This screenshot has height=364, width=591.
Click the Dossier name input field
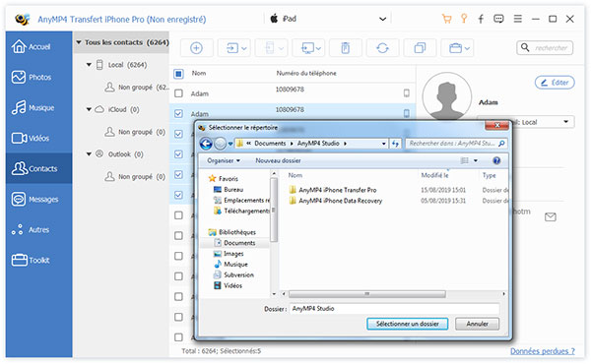click(x=394, y=309)
